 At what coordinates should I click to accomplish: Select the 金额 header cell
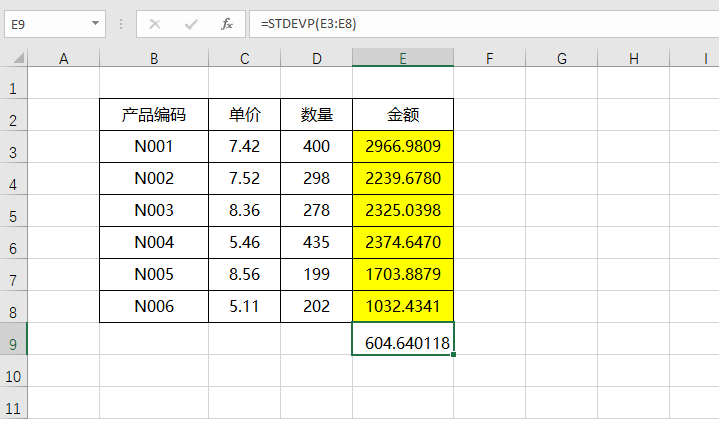click(x=402, y=115)
